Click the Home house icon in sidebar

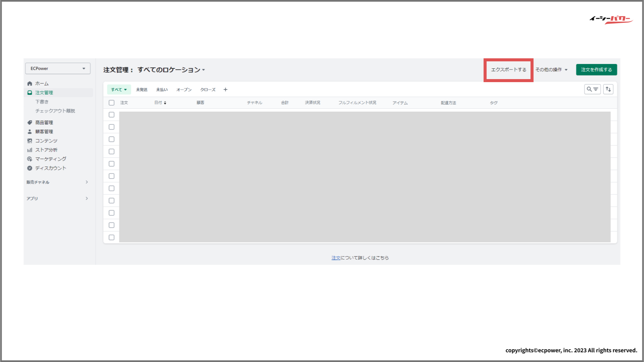[30, 83]
